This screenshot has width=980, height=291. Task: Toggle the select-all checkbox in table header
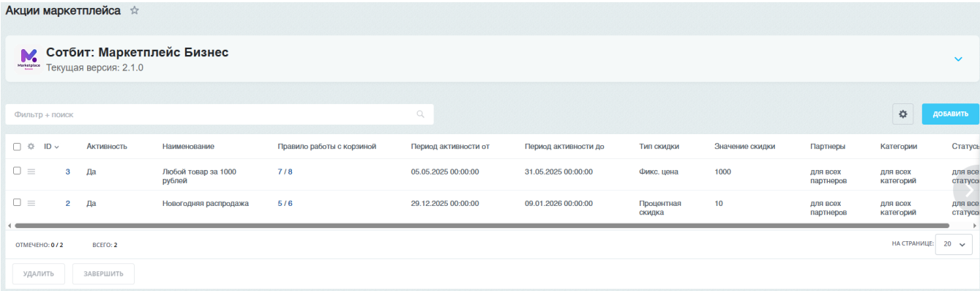pos(17,147)
